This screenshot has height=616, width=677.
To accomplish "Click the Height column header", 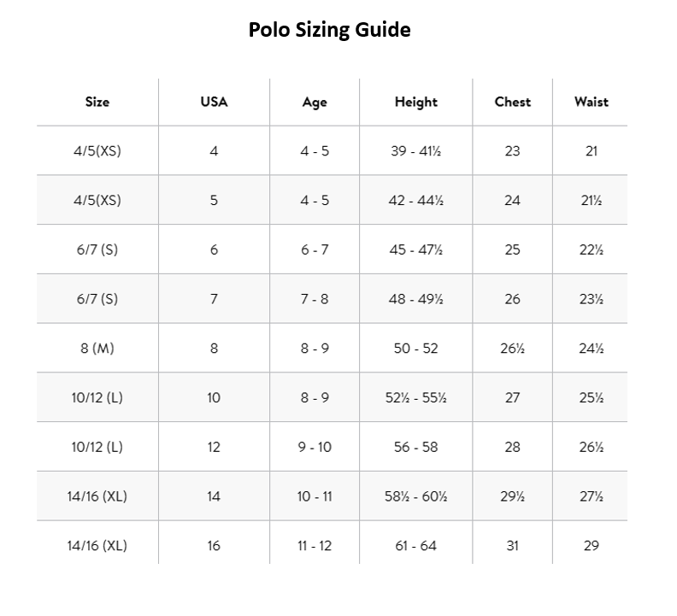I will point(415,102).
